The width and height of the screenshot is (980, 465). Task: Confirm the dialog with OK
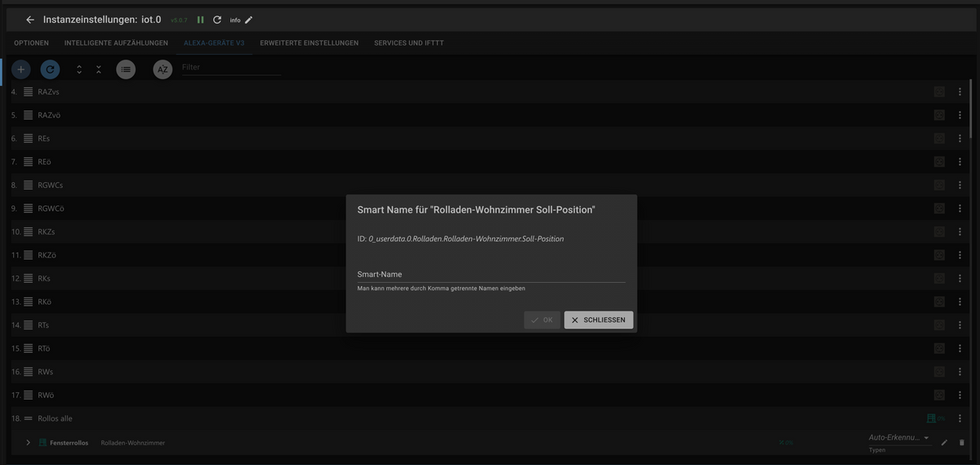[542, 320]
